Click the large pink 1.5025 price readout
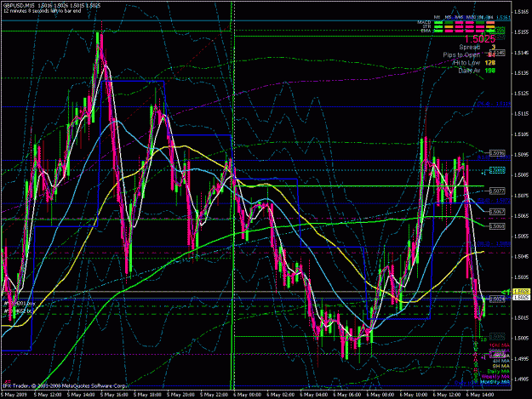 pos(479,39)
